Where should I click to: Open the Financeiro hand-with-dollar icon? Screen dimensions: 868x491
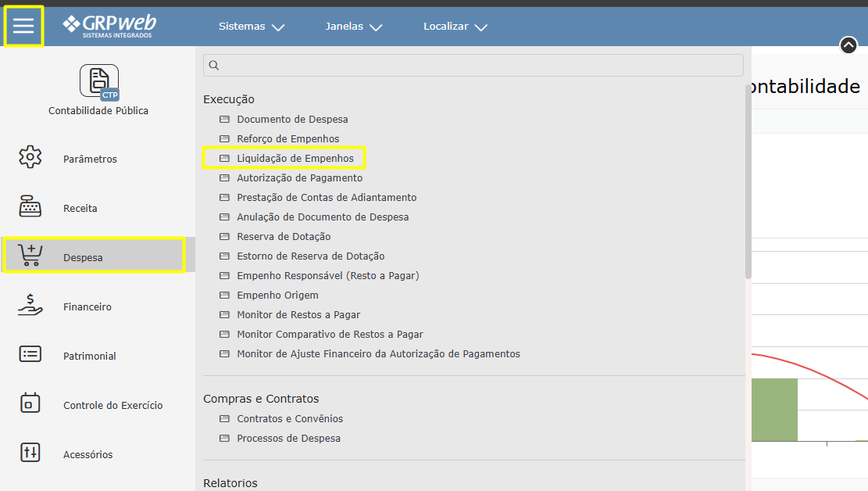point(30,305)
